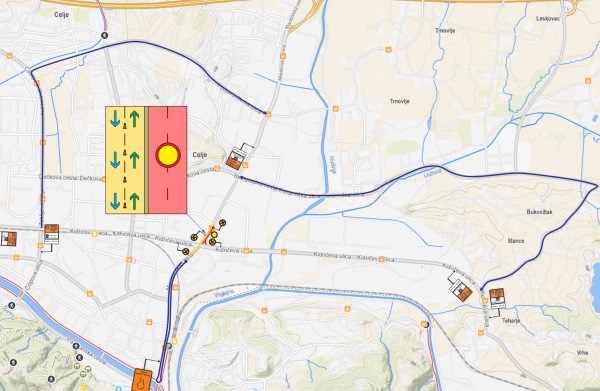Click the small yellow dot at the roadwork junction

[x=214, y=235]
